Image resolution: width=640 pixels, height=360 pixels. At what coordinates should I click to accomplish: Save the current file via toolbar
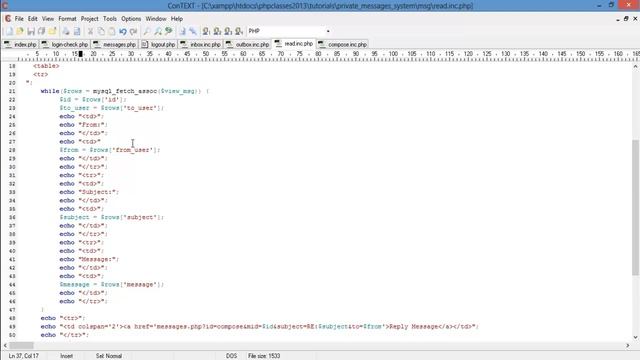[31, 31]
